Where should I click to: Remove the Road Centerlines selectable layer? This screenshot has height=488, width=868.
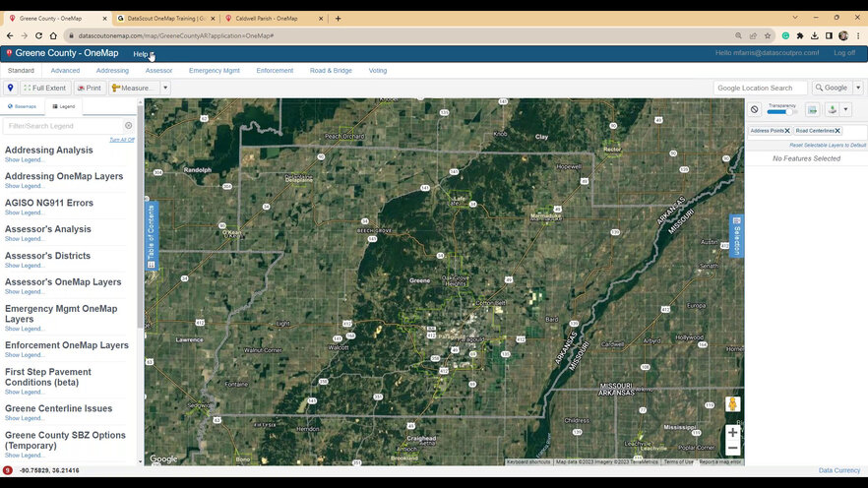click(x=837, y=131)
